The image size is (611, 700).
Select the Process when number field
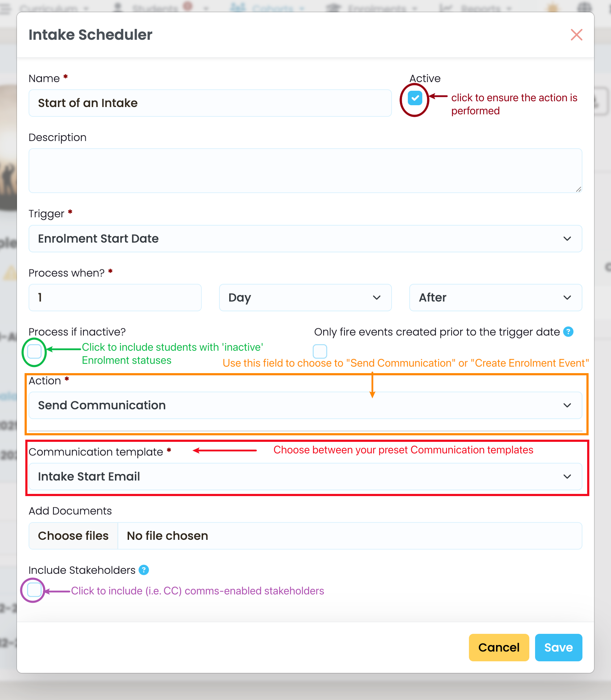[x=115, y=298]
